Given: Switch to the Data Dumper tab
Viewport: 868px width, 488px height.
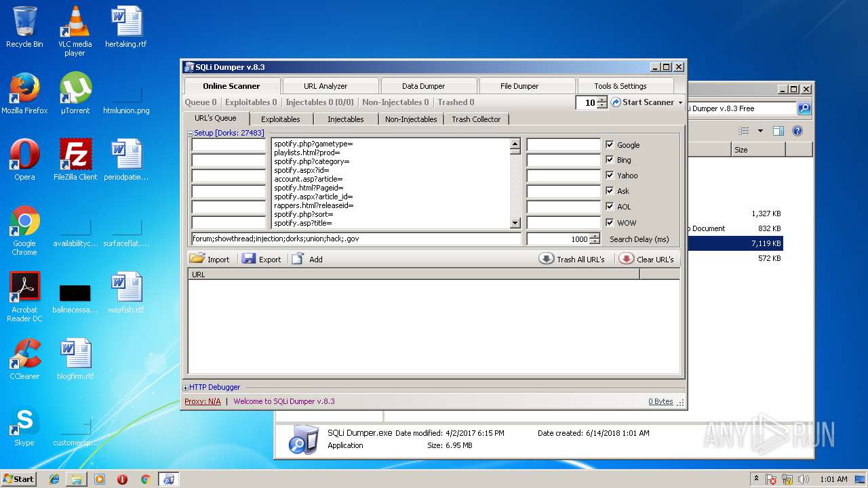Looking at the screenshot, I should (x=423, y=86).
